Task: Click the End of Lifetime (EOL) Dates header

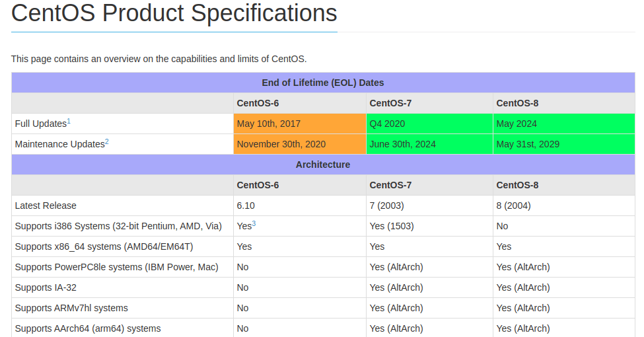Action: 323,83
